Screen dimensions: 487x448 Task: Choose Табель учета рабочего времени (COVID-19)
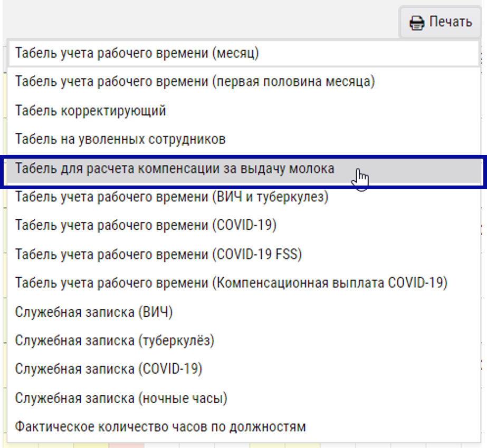pos(146,226)
